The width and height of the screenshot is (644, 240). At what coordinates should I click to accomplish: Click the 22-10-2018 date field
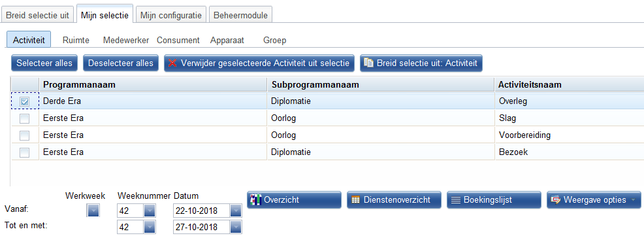pyautogui.click(x=202, y=211)
